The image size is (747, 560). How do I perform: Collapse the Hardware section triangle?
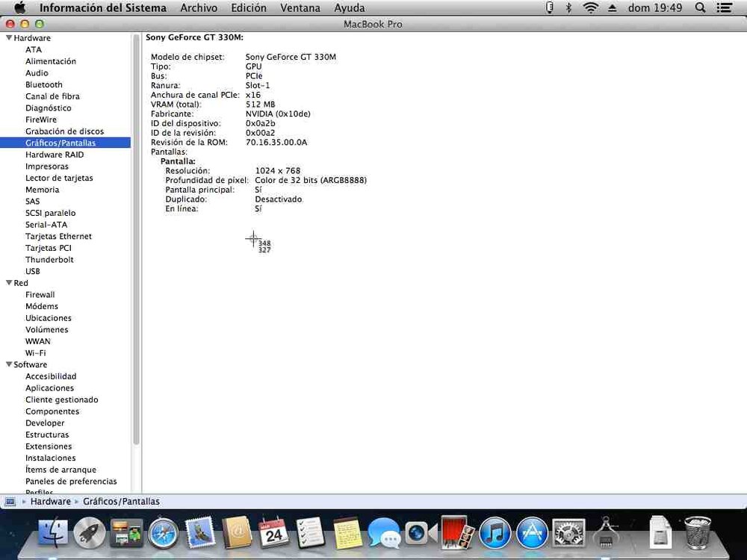tap(9, 38)
